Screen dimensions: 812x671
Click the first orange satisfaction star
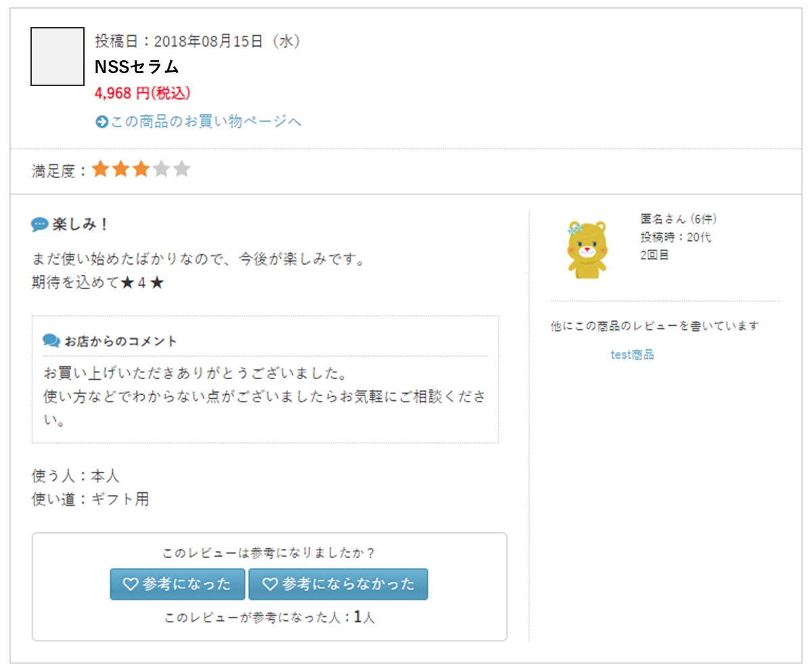pos(101,169)
